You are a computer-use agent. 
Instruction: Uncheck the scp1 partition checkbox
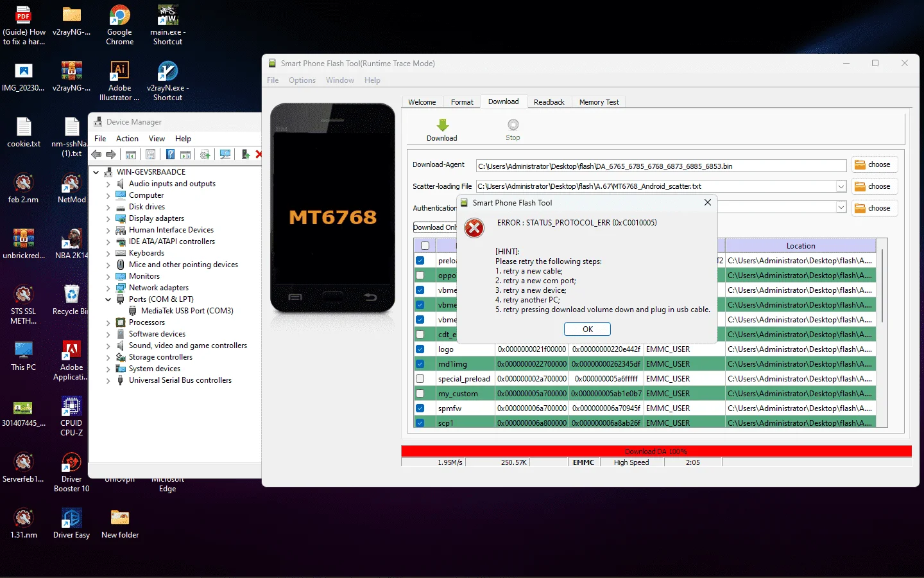[420, 423]
